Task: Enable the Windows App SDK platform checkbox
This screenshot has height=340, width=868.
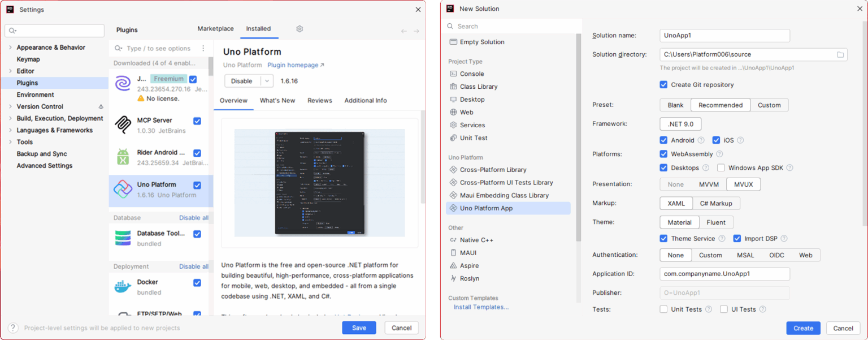Action: coord(721,168)
